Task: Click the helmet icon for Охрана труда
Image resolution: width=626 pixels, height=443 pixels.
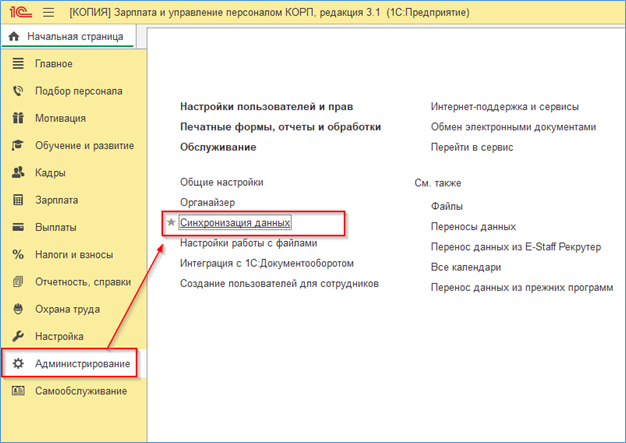Action: pyautogui.click(x=18, y=309)
